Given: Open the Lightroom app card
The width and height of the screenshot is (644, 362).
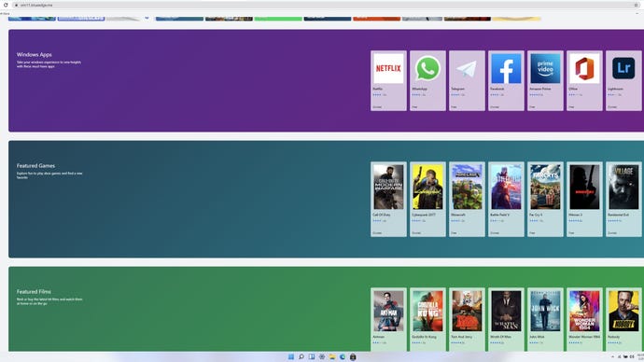Looking at the screenshot, I should [x=623, y=80].
